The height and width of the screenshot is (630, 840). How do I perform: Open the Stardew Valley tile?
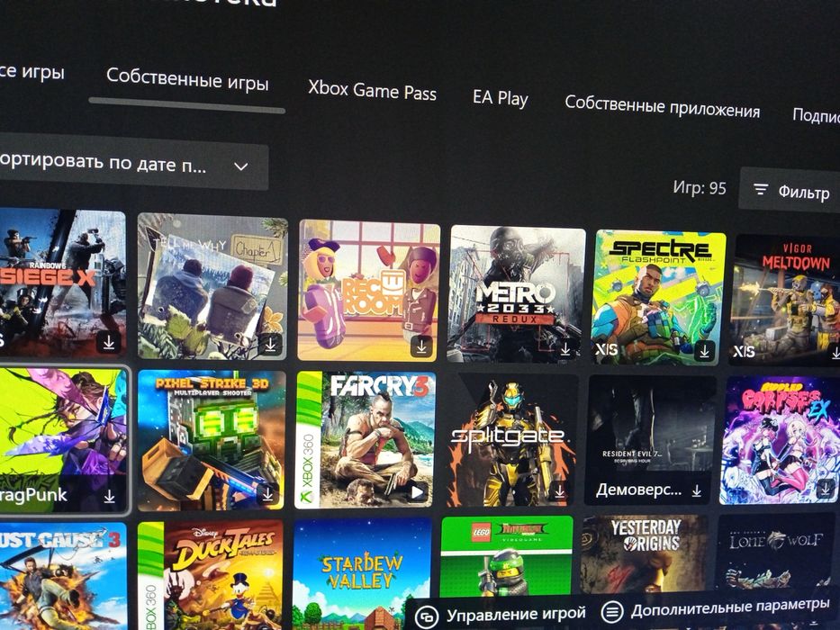362,573
